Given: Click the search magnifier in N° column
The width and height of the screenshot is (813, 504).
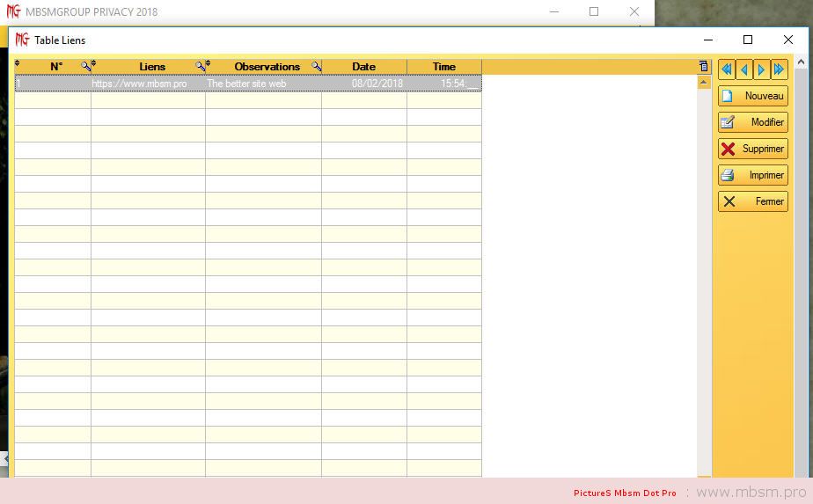Looking at the screenshot, I should click(85, 66).
